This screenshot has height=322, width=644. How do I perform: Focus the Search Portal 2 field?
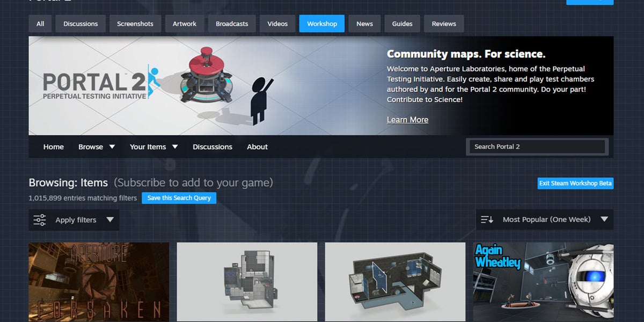coord(537,147)
